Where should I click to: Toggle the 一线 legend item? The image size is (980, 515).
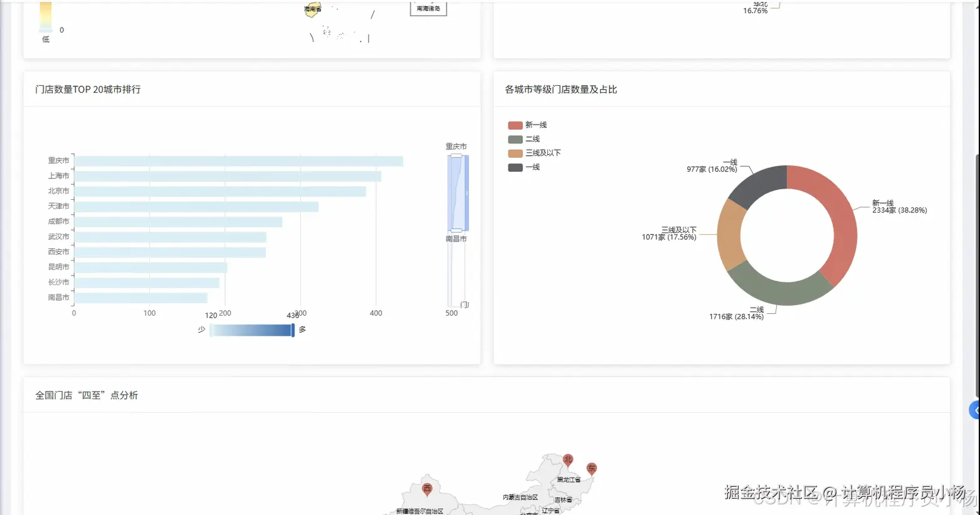(x=524, y=167)
